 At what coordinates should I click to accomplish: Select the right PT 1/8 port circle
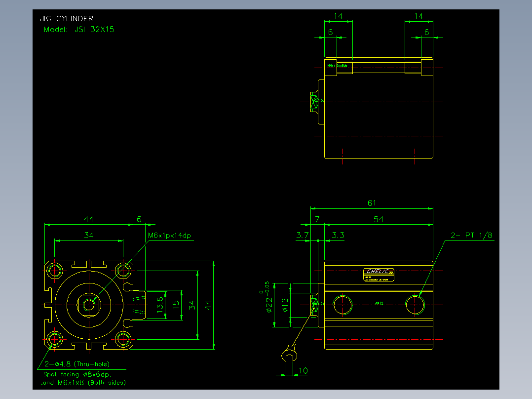pos(415,305)
